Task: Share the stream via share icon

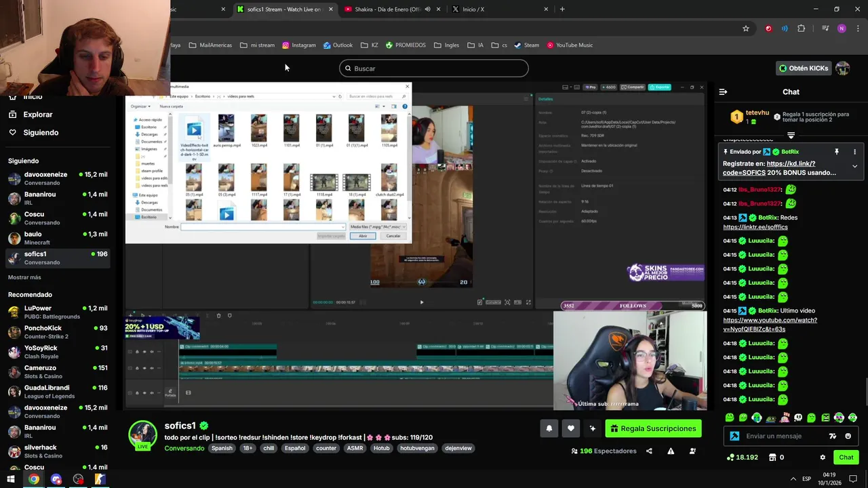Action: (649, 451)
